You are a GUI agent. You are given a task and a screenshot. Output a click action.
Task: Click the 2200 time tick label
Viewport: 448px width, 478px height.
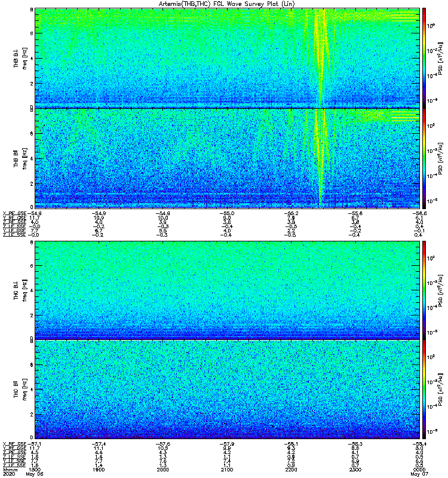tap(291, 470)
